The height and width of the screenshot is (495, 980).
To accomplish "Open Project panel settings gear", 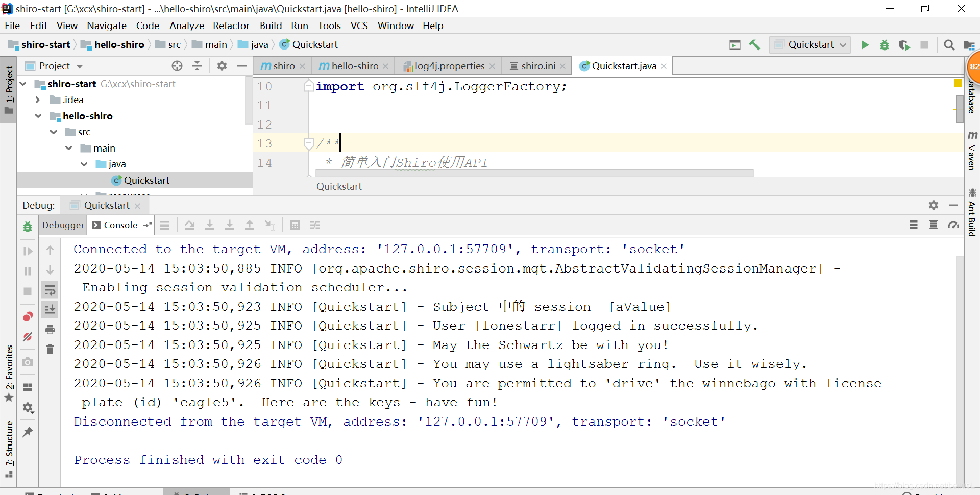I will (x=222, y=66).
